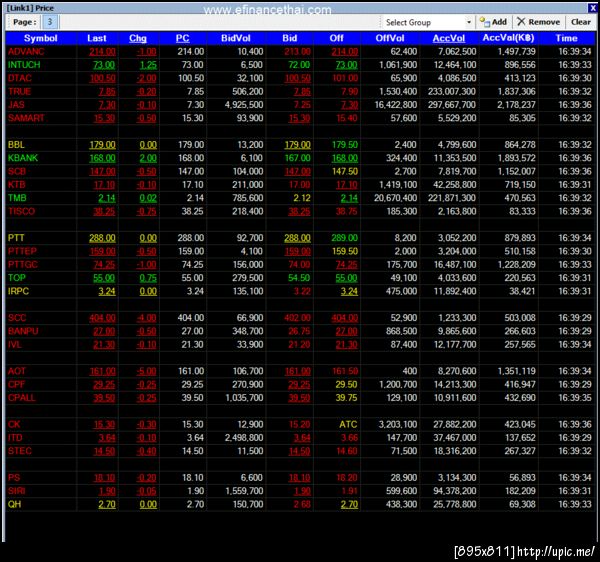Select the TOP symbol
This screenshot has height=562, width=600.
(17, 278)
